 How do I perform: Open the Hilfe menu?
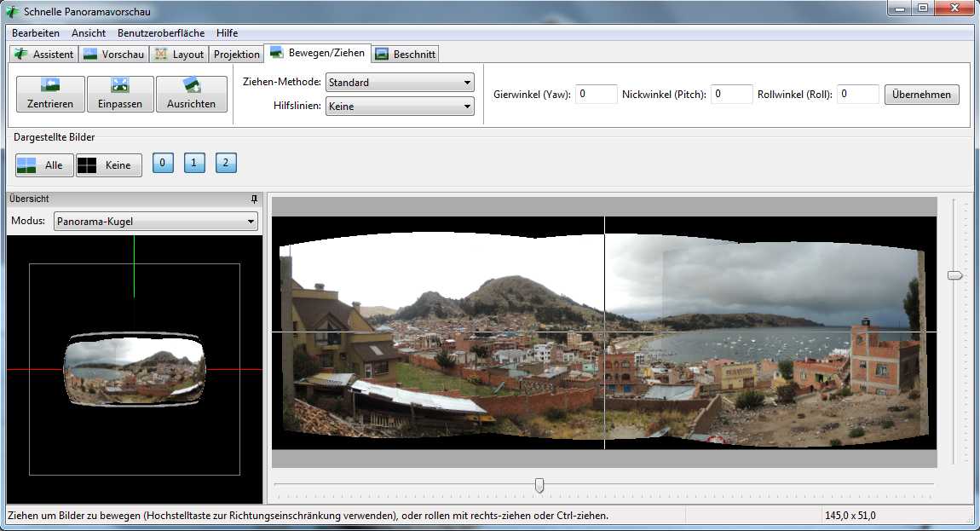[227, 32]
